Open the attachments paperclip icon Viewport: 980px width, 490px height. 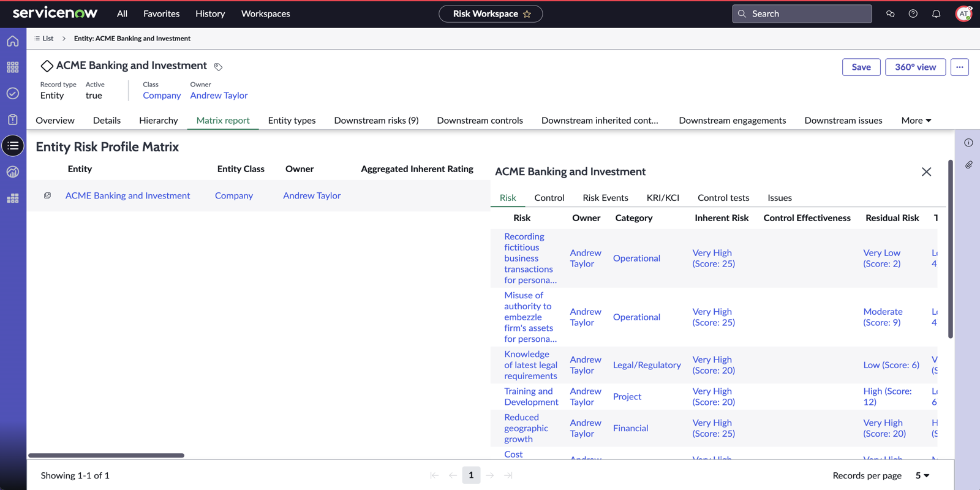click(x=968, y=165)
